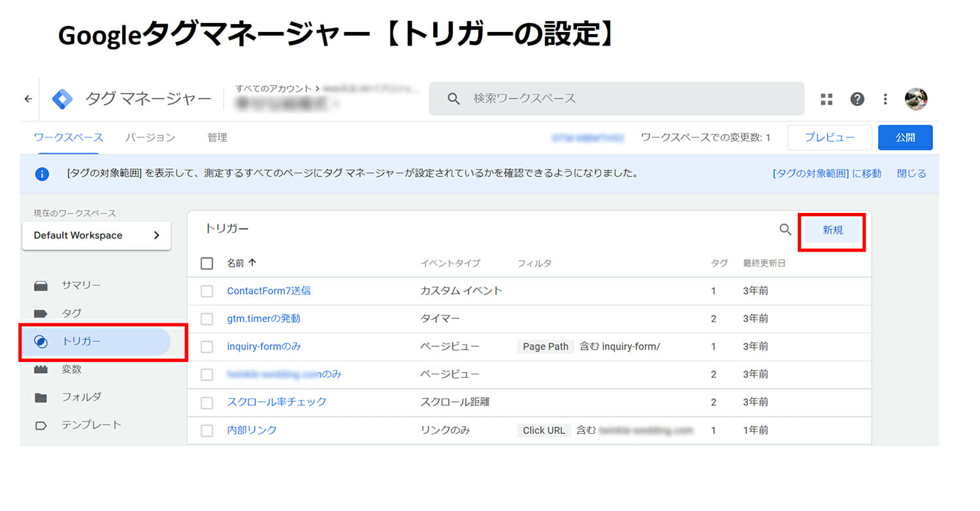This screenshot has height=511, width=980.
Task: Click the blue info icon in banner
Action: (42, 174)
